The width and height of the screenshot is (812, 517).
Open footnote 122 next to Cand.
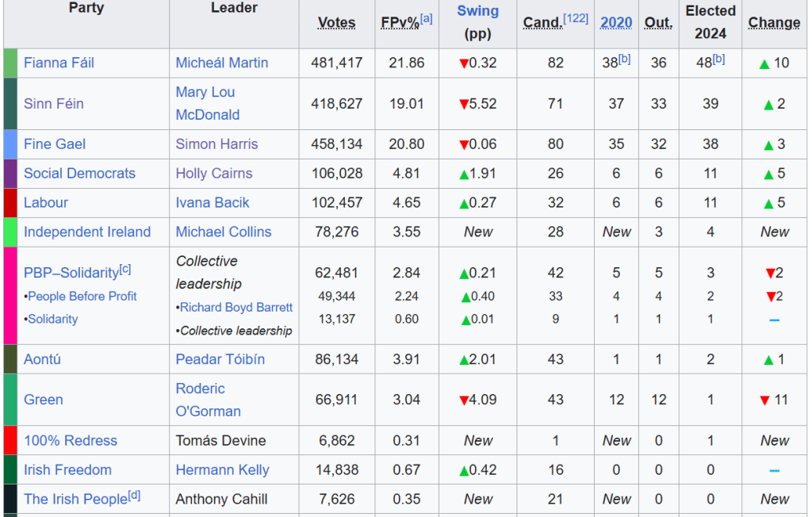tap(576, 18)
